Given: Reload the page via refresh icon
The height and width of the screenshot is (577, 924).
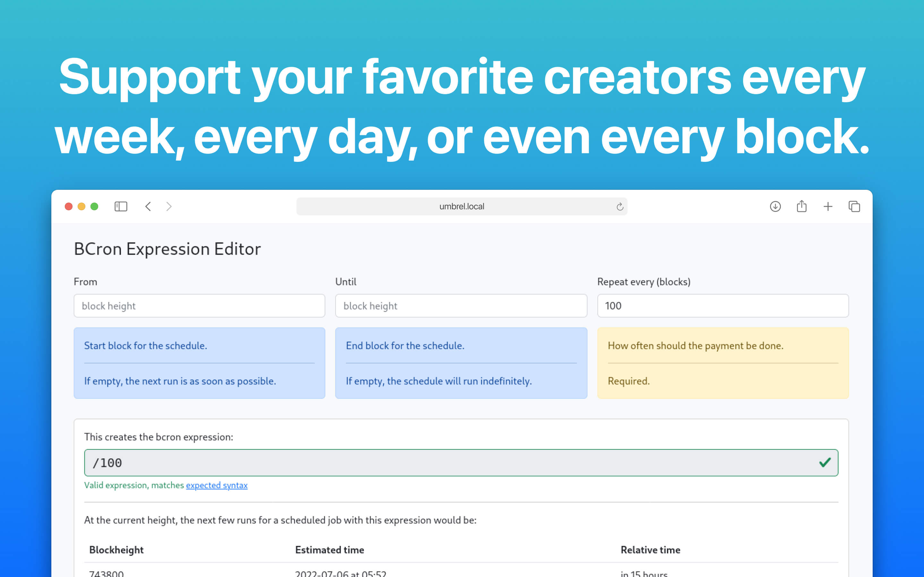Looking at the screenshot, I should point(620,206).
